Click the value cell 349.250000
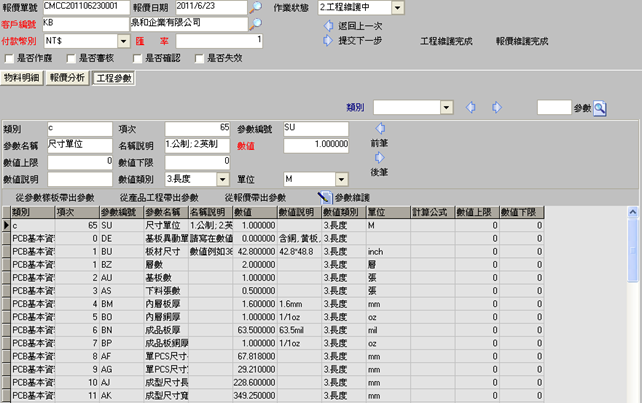Screen dimensions: 643x404 point(255,396)
